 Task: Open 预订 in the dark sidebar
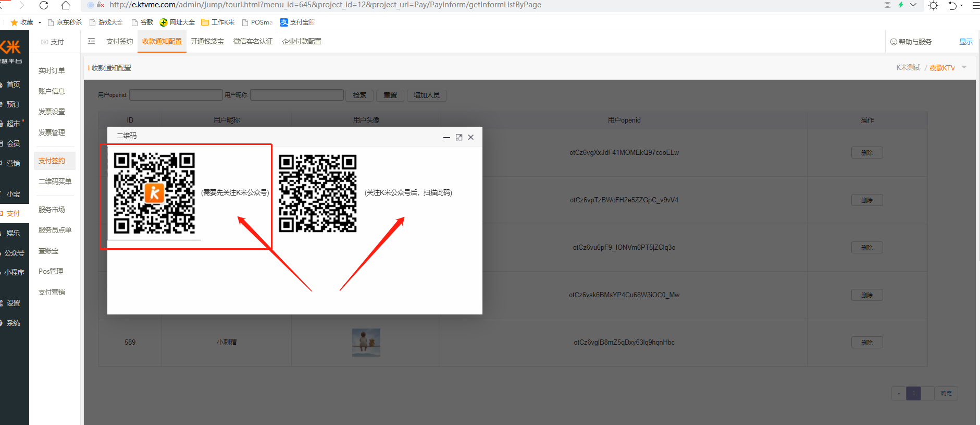coord(13,104)
